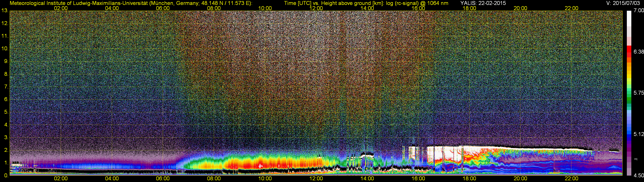Click the 7. km height axis label
The image size is (644, 182).
coord(6,87)
